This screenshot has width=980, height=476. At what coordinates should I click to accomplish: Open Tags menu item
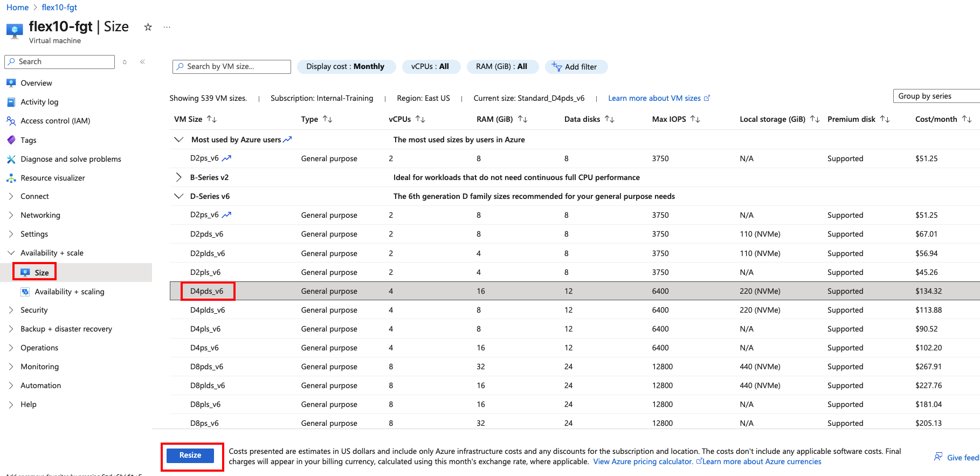[x=29, y=140]
